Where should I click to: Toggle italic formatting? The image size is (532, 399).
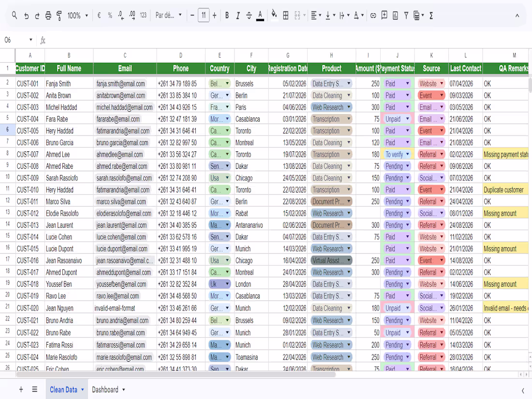coord(238,15)
